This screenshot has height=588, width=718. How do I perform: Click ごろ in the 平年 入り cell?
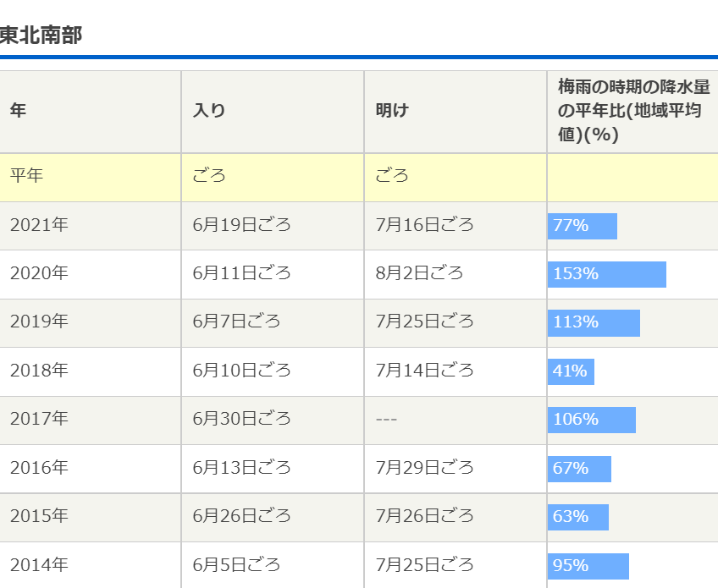[209, 176]
